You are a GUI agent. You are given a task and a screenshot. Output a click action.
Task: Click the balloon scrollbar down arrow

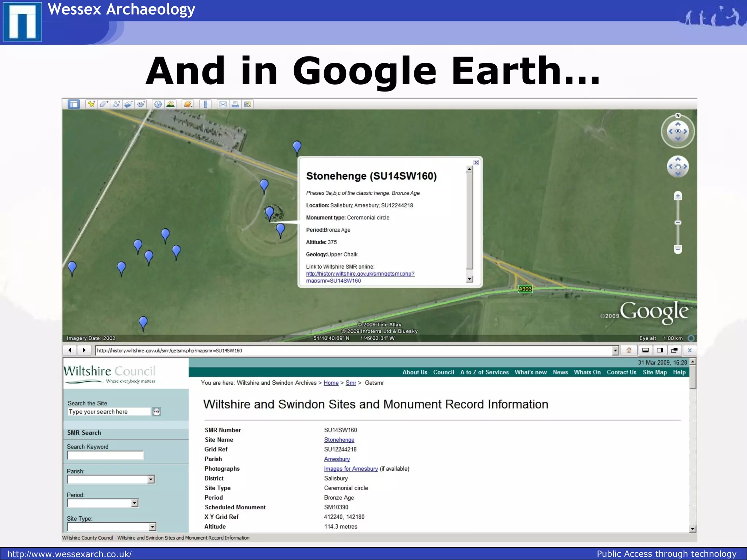(x=470, y=279)
